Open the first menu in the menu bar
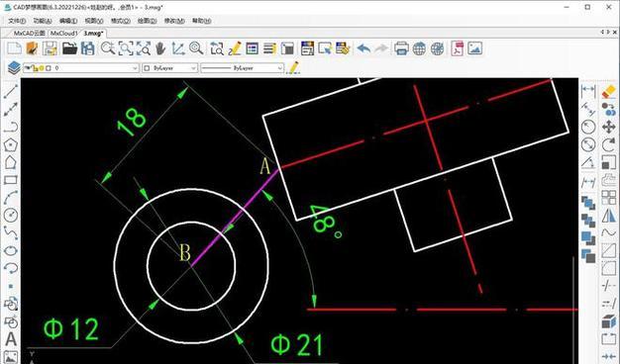The image size is (620, 364). pos(17,21)
